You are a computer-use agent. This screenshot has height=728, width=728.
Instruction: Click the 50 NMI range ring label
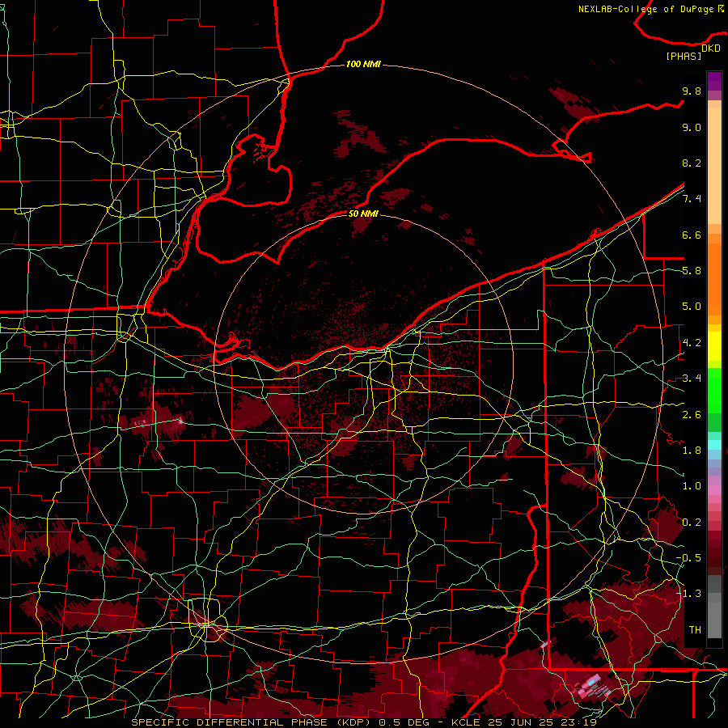(x=363, y=214)
